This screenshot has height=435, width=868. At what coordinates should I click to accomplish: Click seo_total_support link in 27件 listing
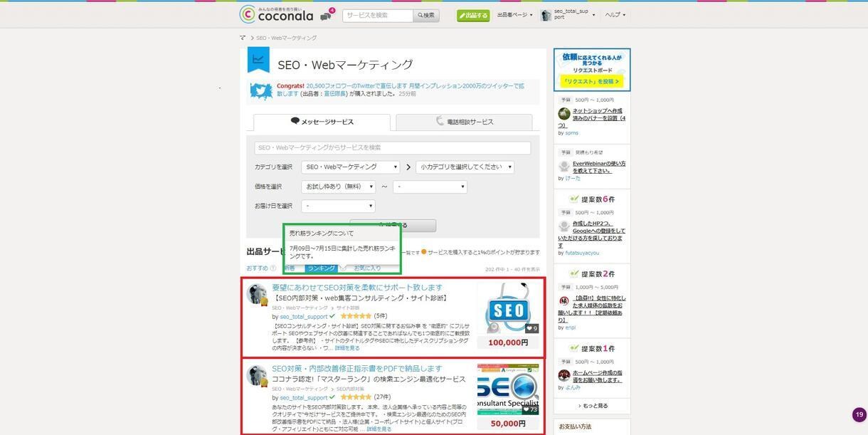[x=304, y=397]
